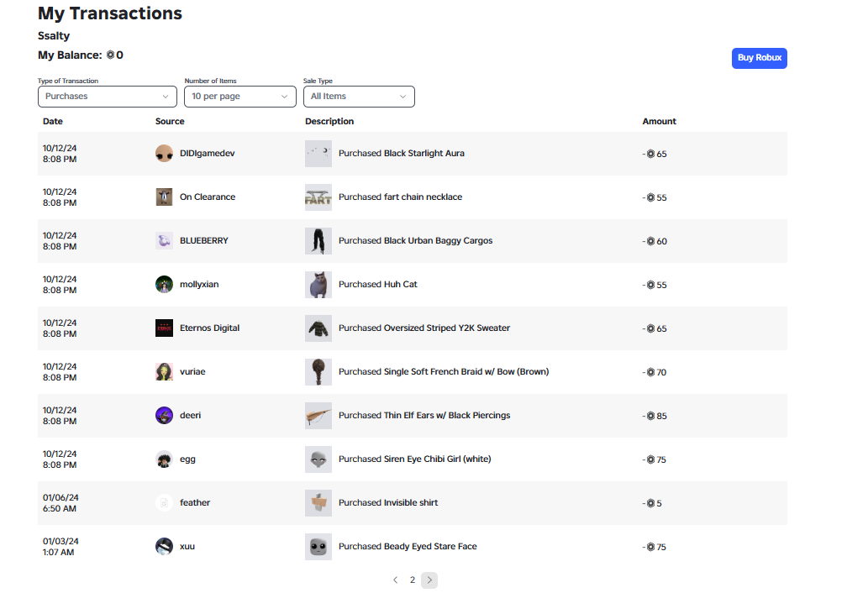Click DIDIgamedev's avatar icon
The image size is (868, 614).
pyautogui.click(x=164, y=153)
